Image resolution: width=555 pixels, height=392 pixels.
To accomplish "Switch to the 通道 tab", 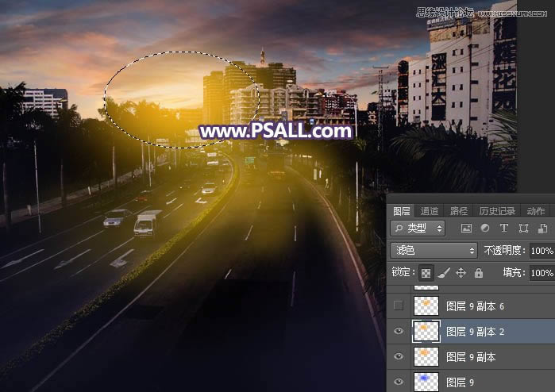I will pyautogui.click(x=430, y=211).
